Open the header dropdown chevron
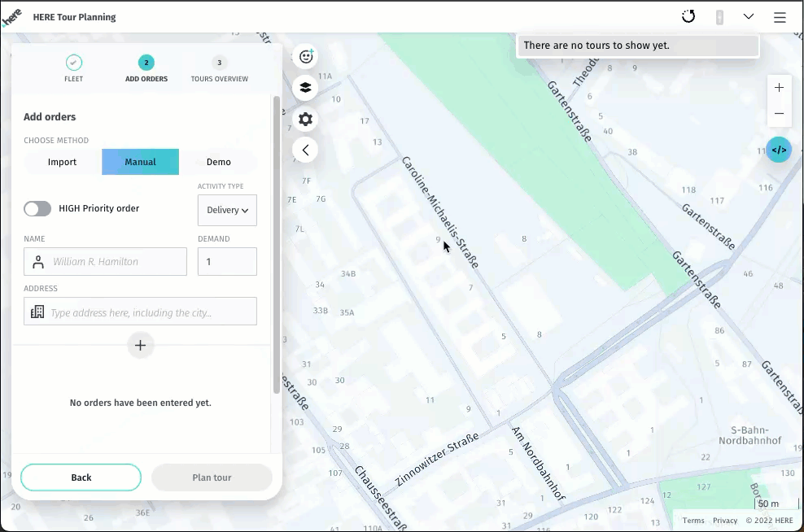The width and height of the screenshot is (804, 532). point(749,16)
